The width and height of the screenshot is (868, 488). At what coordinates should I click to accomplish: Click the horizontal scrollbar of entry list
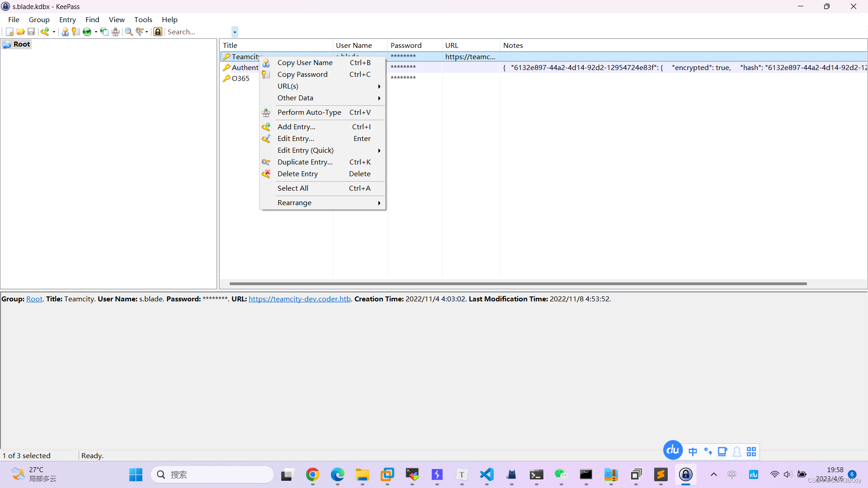518,284
